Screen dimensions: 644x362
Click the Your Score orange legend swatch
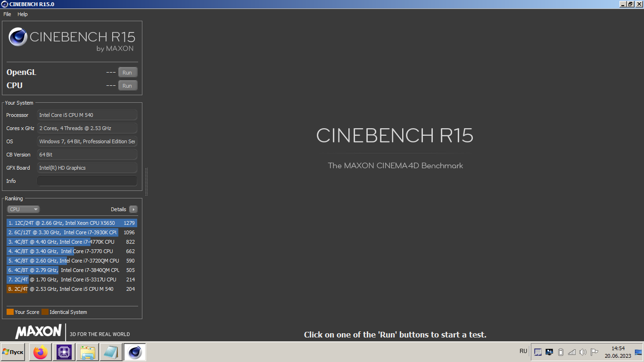tap(10, 312)
